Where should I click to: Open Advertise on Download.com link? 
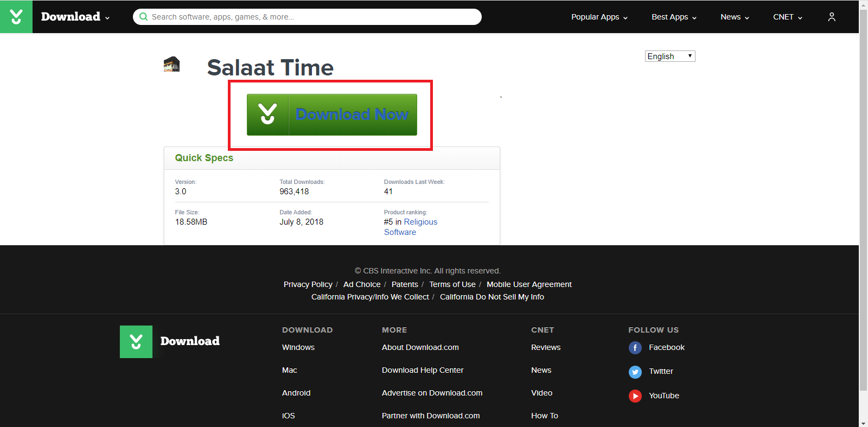[x=432, y=393]
